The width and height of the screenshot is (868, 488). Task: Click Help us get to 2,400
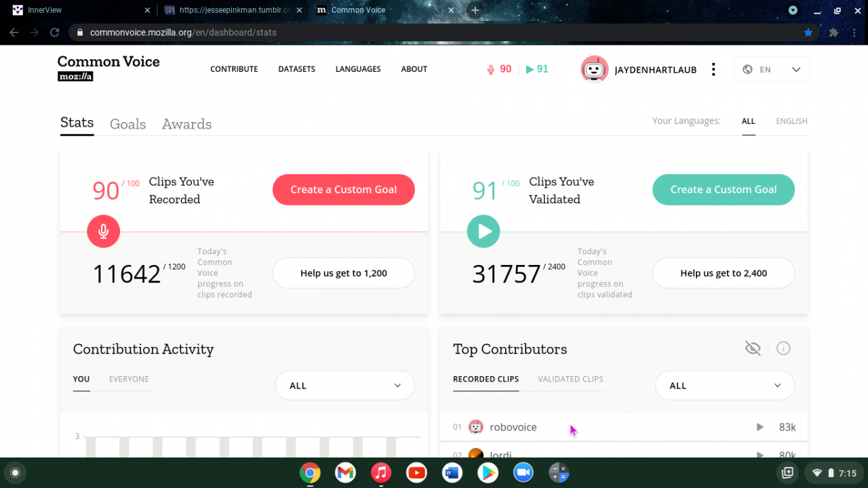[x=724, y=273]
